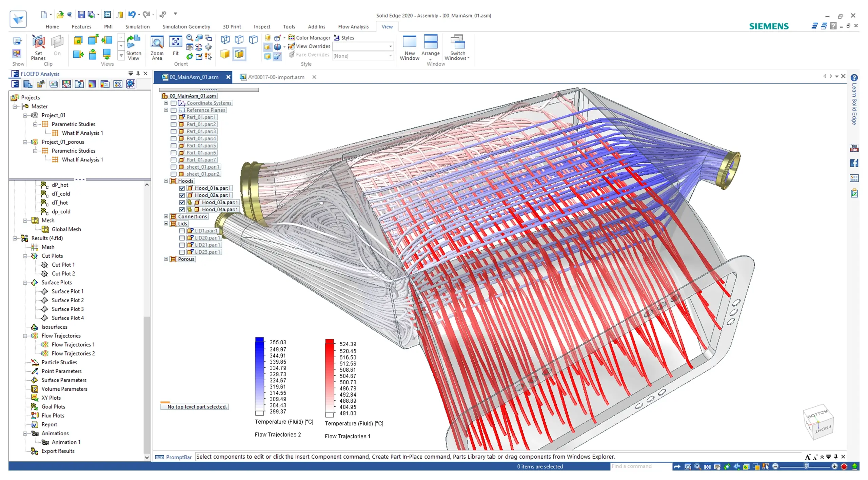Click the Export Results icon

pos(34,451)
